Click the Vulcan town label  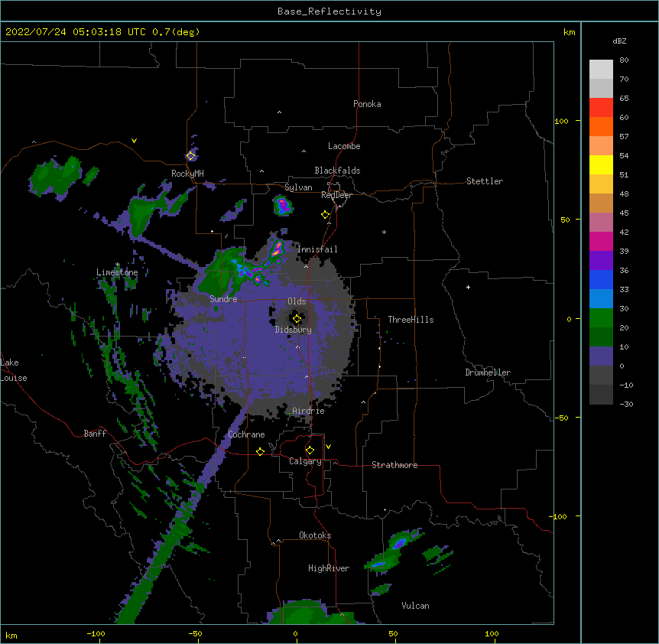coord(415,606)
